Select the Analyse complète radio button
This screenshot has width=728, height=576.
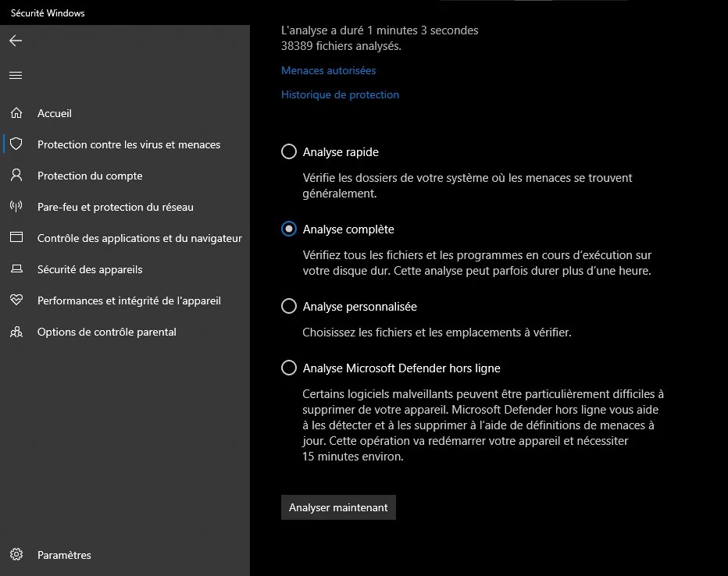[288, 229]
